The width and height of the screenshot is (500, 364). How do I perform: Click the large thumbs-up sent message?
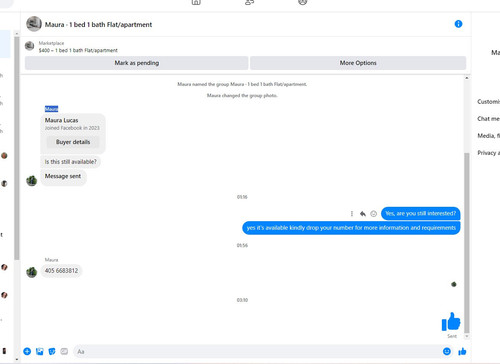coord(451,322)
